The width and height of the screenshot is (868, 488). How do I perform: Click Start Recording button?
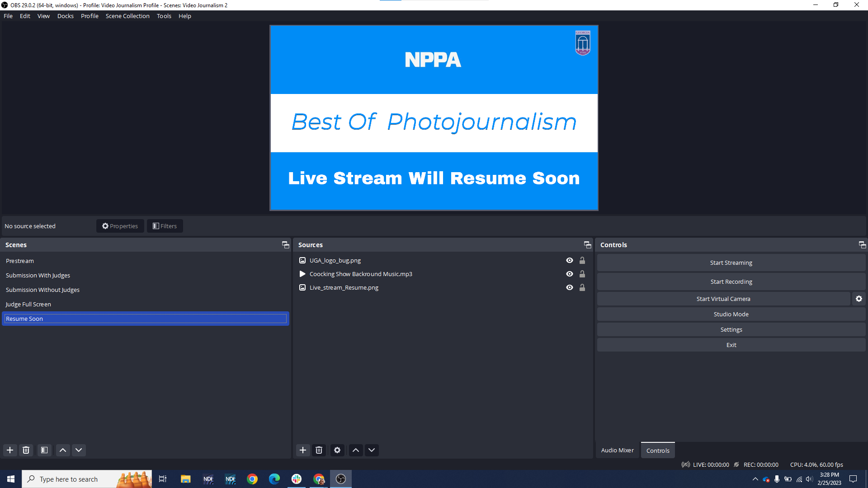(x=731, y=282)
